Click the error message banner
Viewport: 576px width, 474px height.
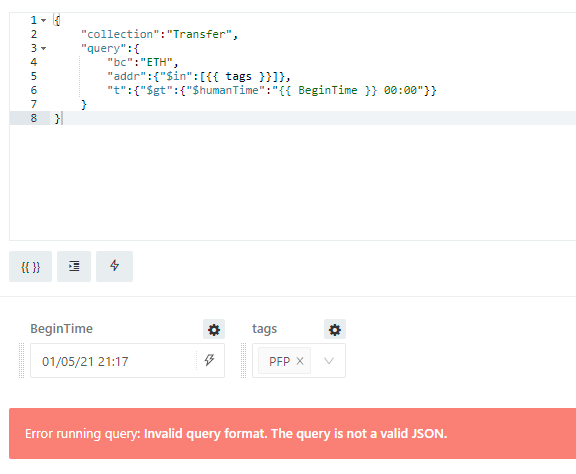(292, 434)
